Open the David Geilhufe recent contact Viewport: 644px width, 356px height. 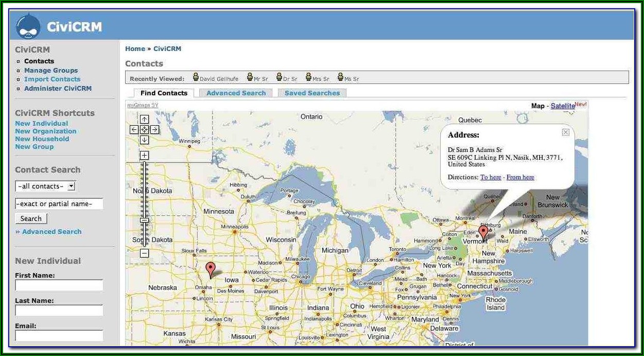tap(219, 79)
